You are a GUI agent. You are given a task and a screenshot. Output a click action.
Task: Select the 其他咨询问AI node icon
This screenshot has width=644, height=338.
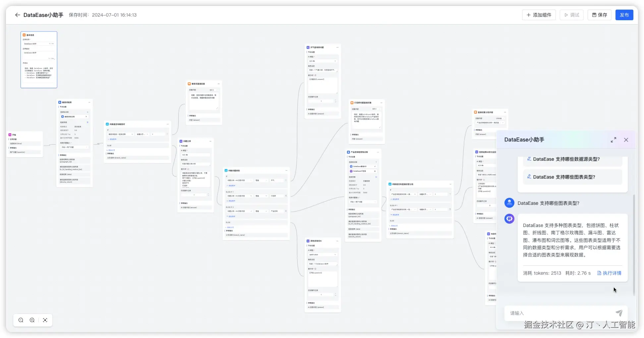pyautogui.click(x=308, y=241)
